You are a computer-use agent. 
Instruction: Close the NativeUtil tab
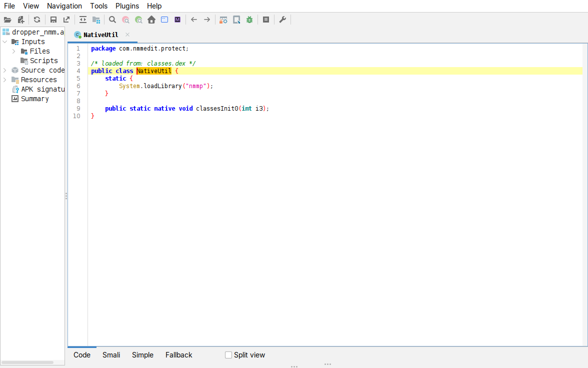click(x=127, y=35)
